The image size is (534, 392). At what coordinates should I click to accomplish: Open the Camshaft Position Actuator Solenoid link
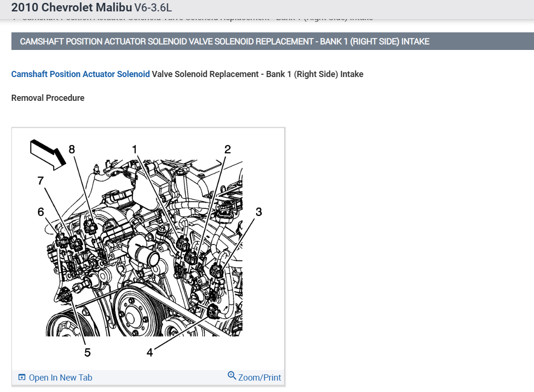(x=80, y=74)
